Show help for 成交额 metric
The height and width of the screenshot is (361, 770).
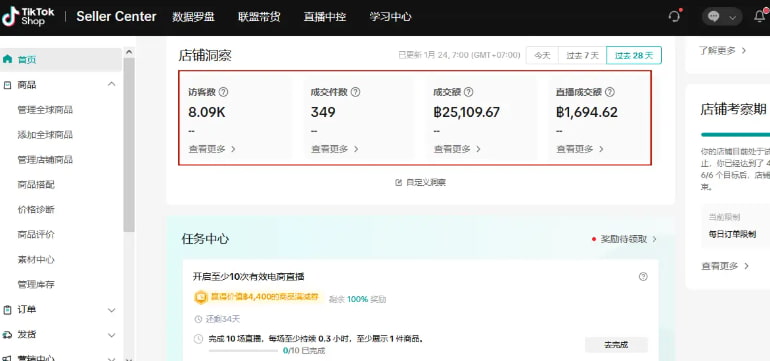[468, 92]
